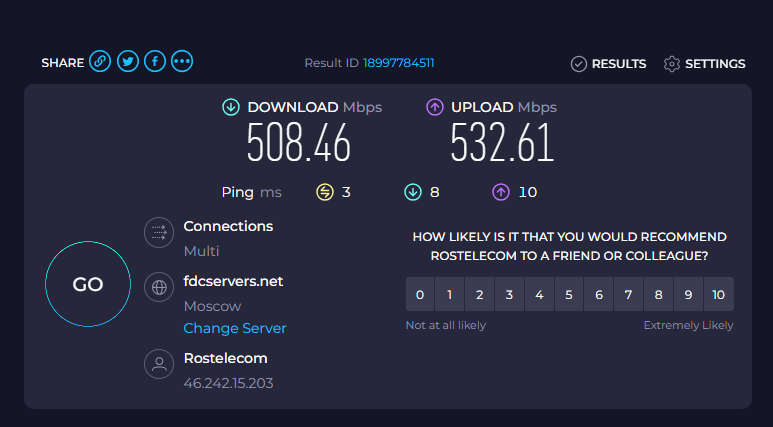
Task: Click the download arrow icon beside DOWNLOAD
Action: tap(231, 107)
